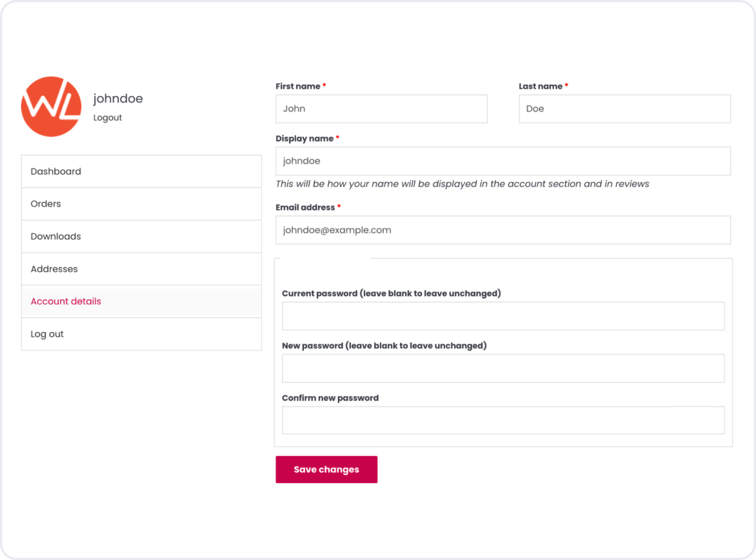This screenshot has width=756, height=560.
Task: Open the Dashboard menu item
Action: click(56, 171)
